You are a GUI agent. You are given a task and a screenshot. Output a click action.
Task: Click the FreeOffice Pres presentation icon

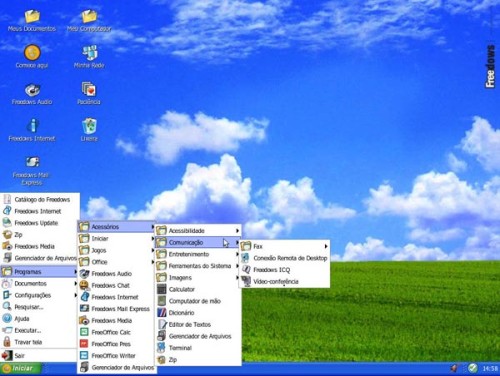point(84,344)
